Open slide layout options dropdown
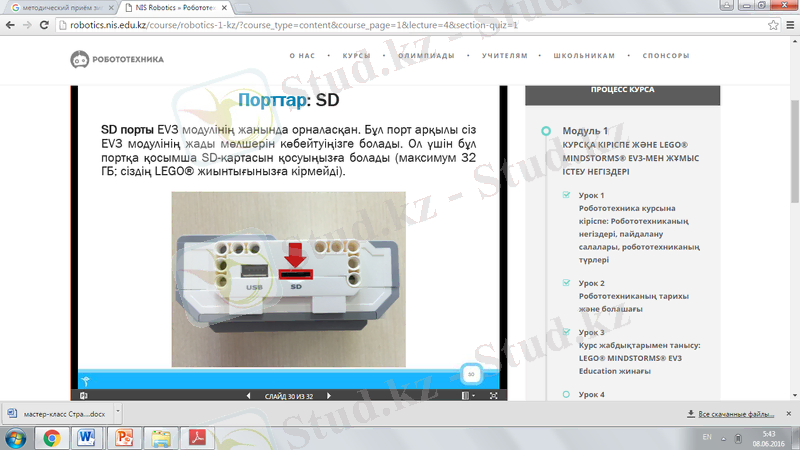Screen dimensions: 800x450 tap(468, 396)
